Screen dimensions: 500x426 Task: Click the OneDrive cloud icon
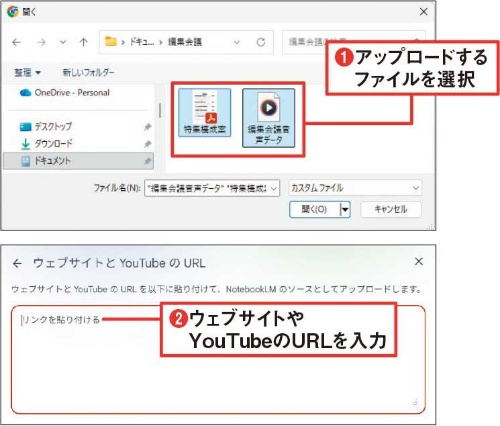click(25, 93)
